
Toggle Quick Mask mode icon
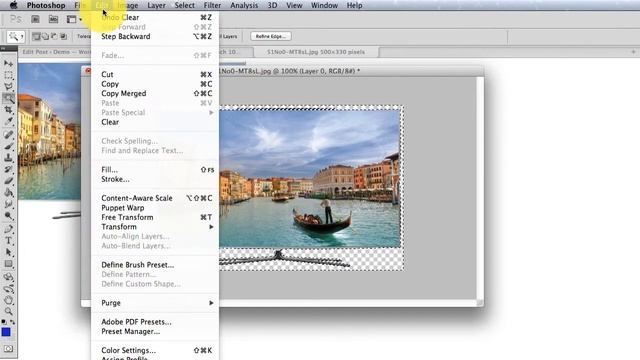(x=9, y=349)
